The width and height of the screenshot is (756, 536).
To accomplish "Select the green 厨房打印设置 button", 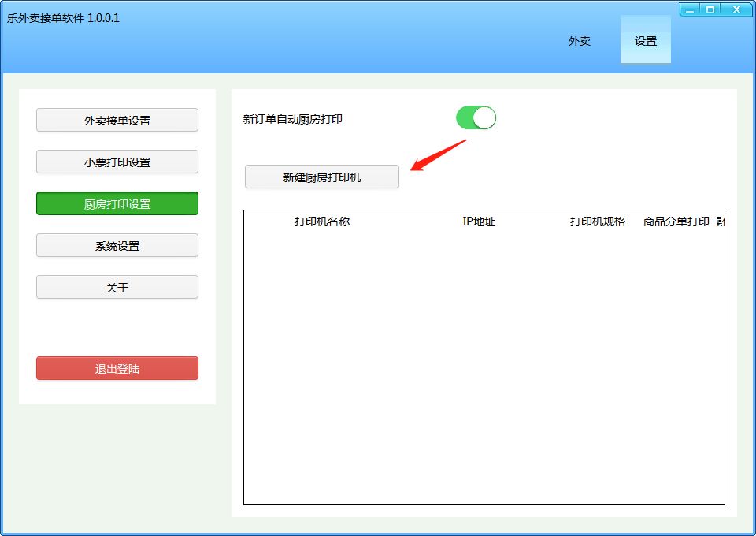I will click(x=117, y=204).
